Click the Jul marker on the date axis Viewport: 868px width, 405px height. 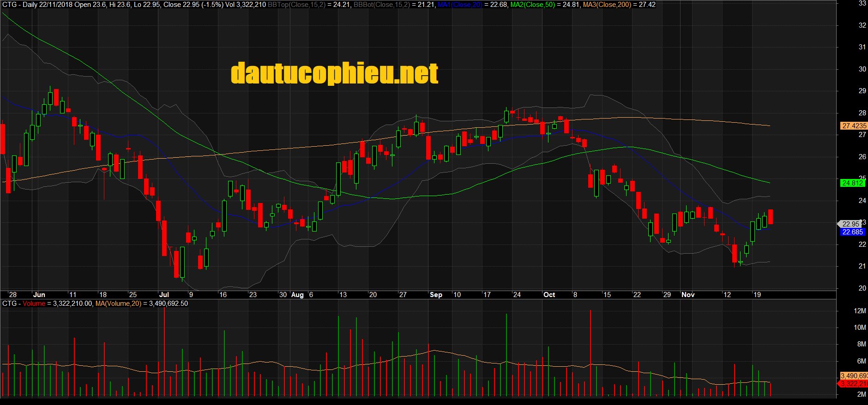[x=164, y=295]
